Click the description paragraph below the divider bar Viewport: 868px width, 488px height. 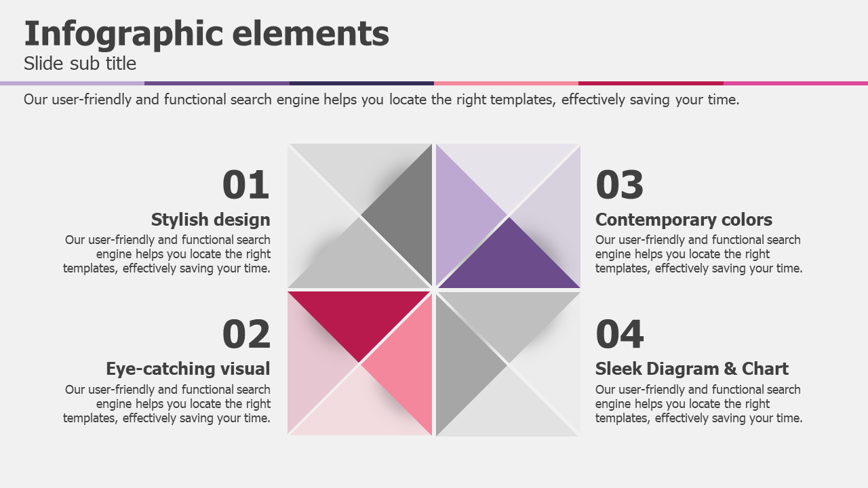pyautogui.click(x=381, y=100)
